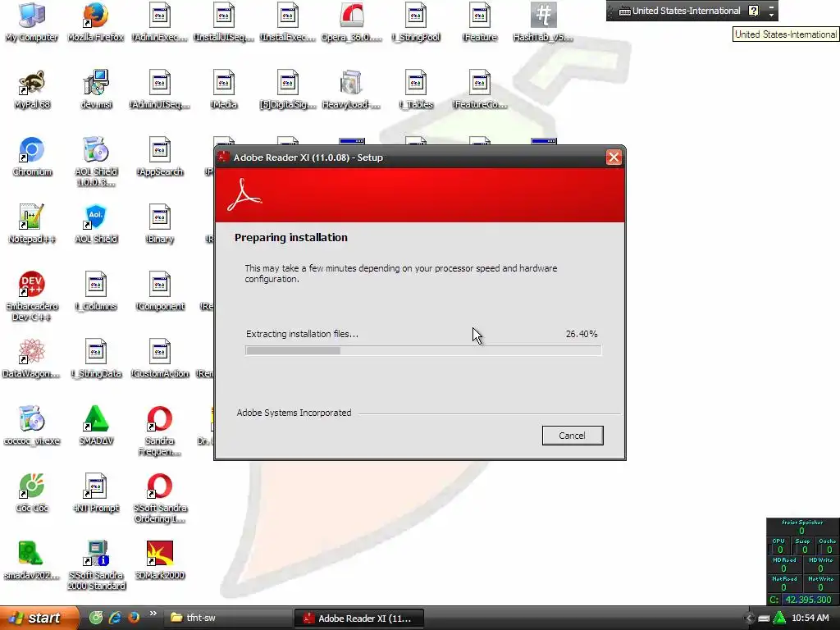
Task: Show hidden system tray icons
Action: point(750,619)
